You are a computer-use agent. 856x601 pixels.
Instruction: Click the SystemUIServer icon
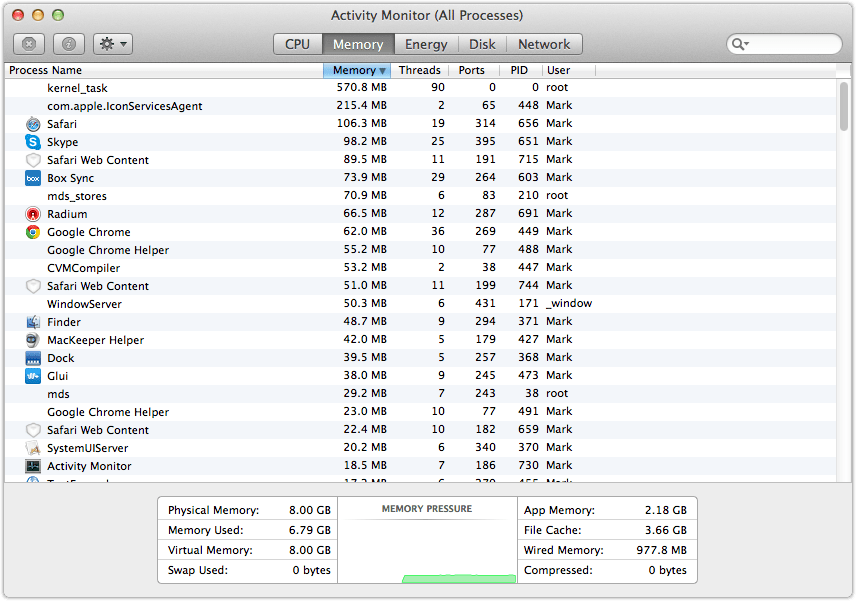click(33, 448)
